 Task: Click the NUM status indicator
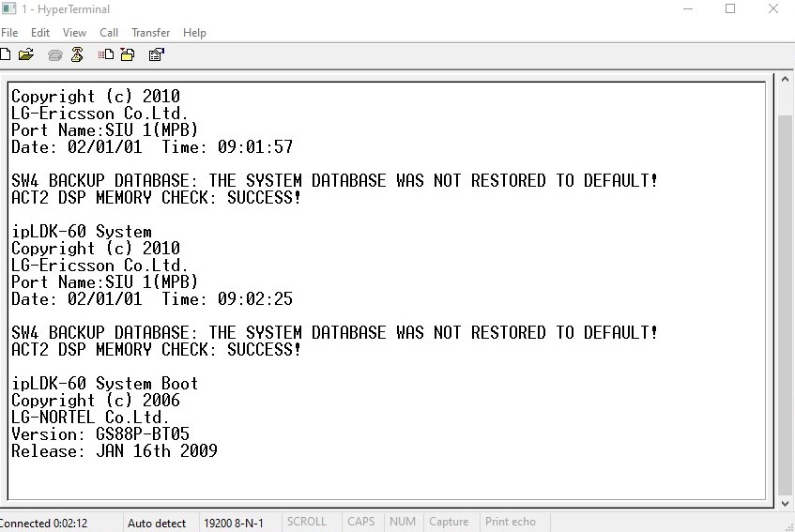(x=403, y=522)
